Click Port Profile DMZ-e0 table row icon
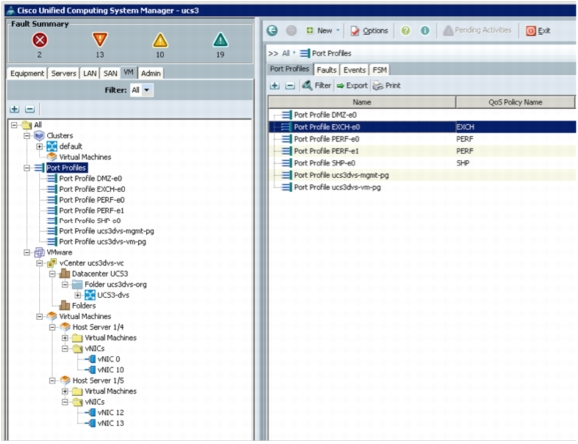This screenshot has width=578, height=444. pyautogui.click(x=286, y=115)
